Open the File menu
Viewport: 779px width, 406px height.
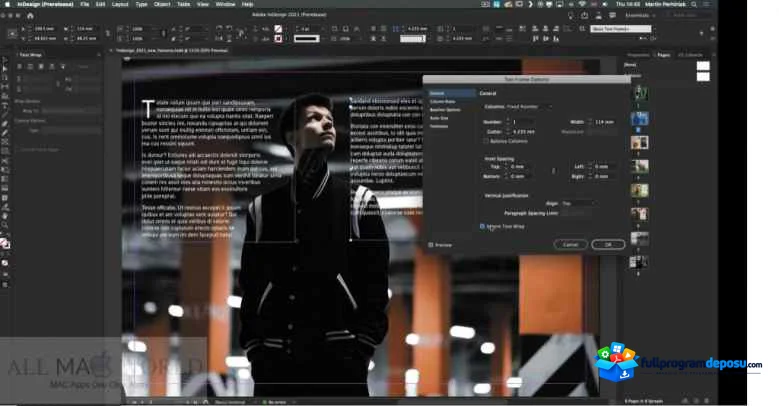[x=85, y=4]
